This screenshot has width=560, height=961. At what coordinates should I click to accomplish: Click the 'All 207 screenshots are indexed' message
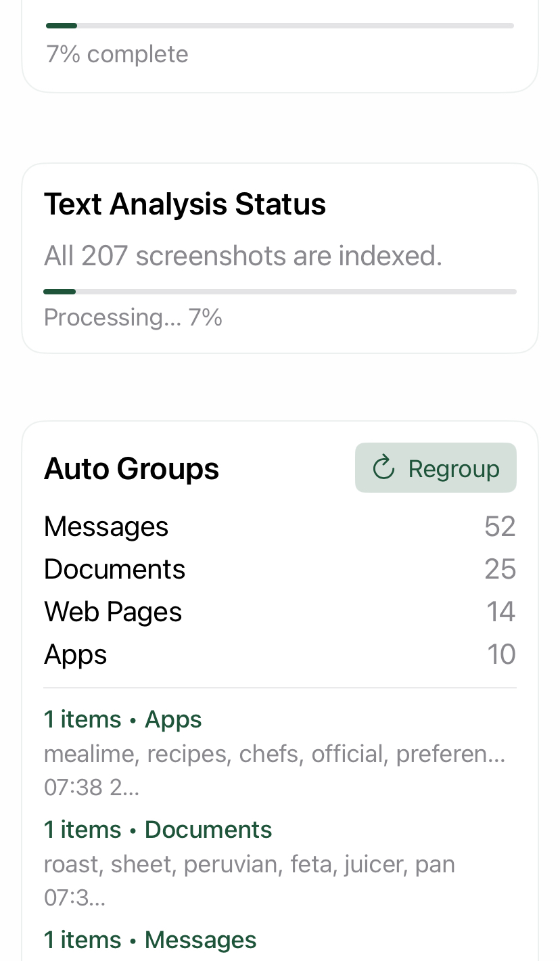(x=243, y=256)
